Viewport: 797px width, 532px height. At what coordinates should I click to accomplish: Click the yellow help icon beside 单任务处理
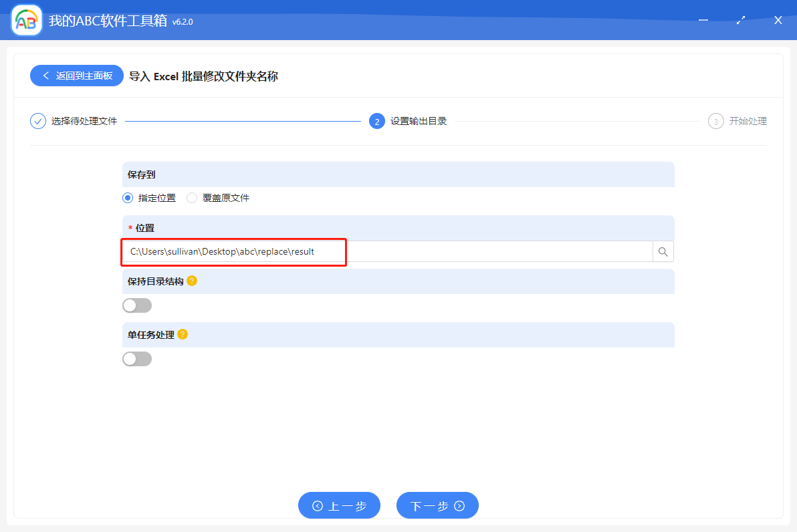182,334
